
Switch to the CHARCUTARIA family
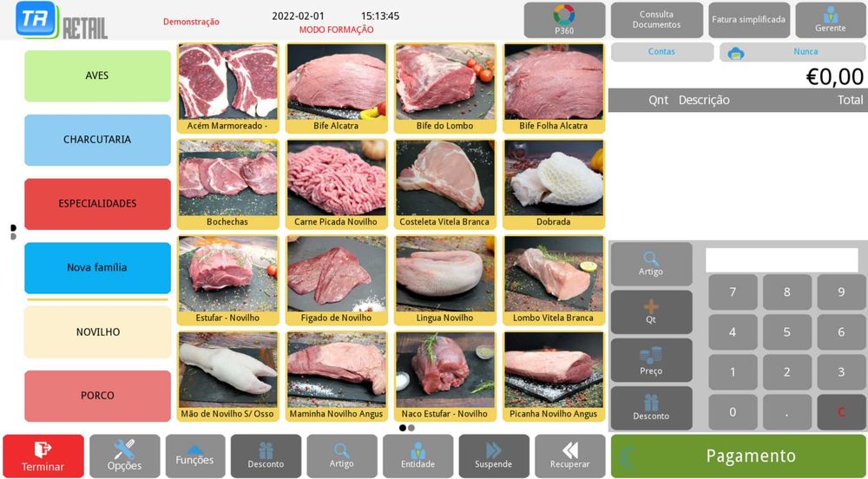click(97, 140)
